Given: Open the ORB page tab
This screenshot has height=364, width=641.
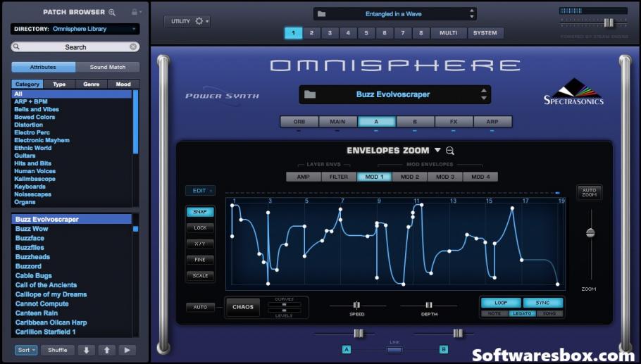Looking at the screenshot, I should 299,122.
